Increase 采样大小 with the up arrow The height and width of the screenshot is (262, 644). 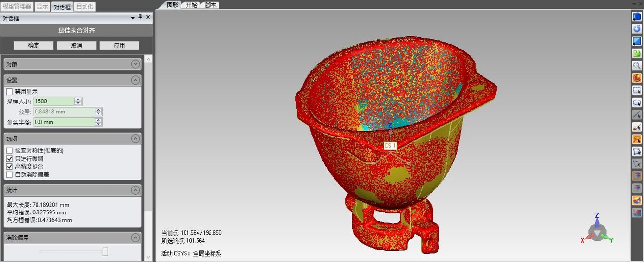(78, 100)
